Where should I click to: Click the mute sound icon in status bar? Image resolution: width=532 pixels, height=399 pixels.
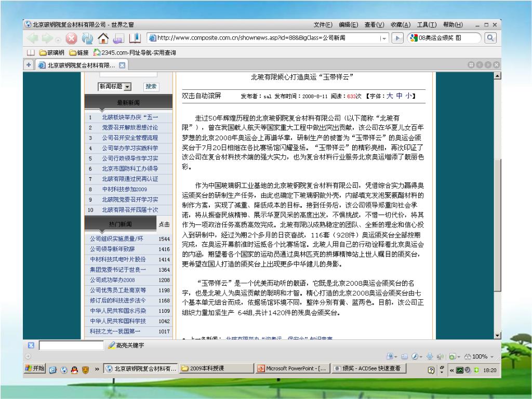440,356
